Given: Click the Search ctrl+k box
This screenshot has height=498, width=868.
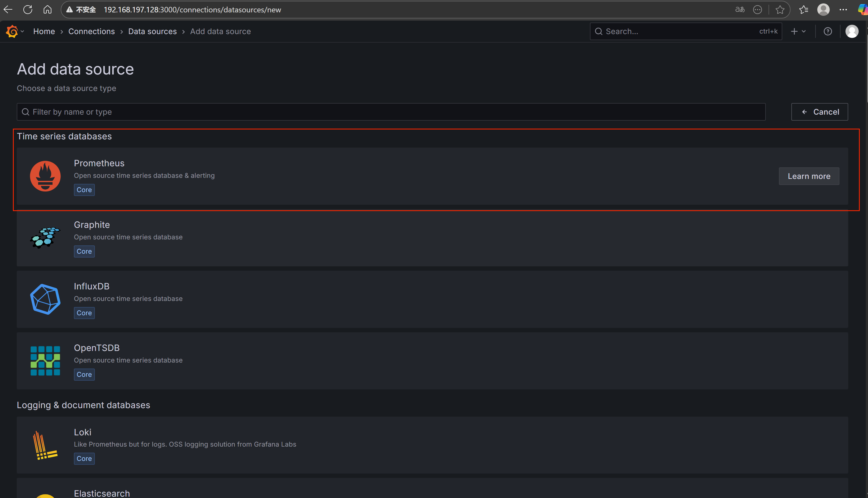Looking at the screenshot, I should pos(686,31).
